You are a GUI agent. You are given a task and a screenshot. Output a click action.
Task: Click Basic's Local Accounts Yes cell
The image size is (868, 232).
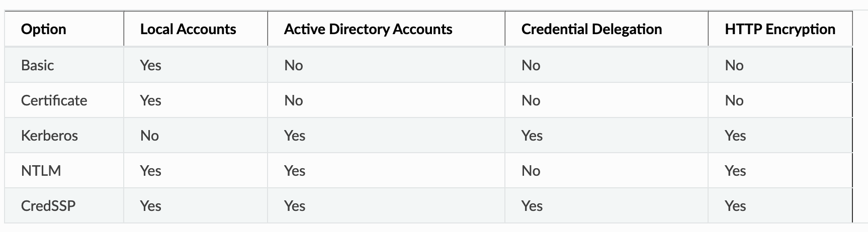(151, 65)
